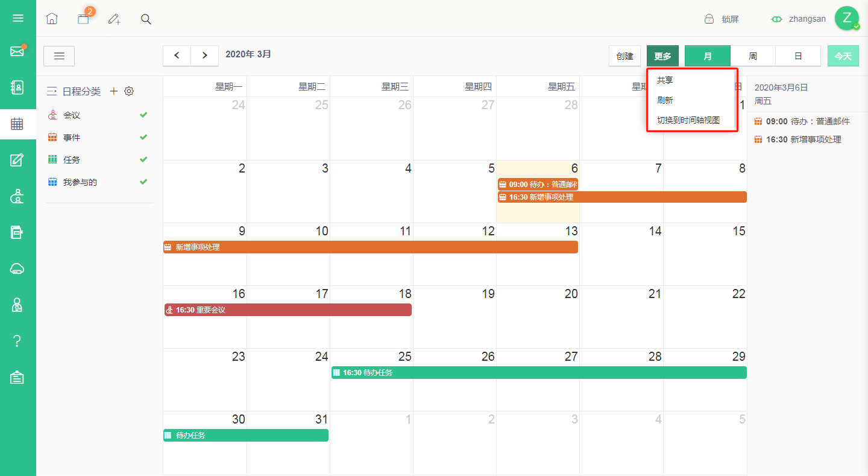Viewport: 868px width, 476px height.
Task: Click the 会议 category icon
Action: coord(52,115)
